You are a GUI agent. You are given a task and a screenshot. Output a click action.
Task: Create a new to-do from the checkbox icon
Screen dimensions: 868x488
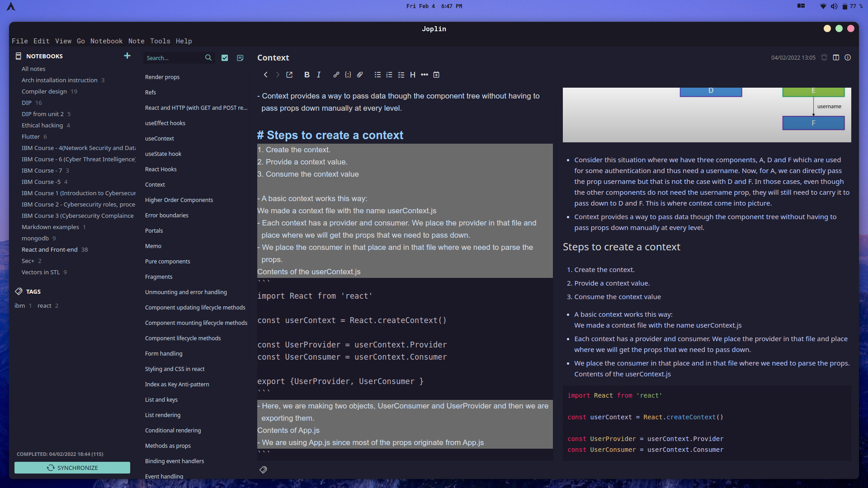point(225,58)
